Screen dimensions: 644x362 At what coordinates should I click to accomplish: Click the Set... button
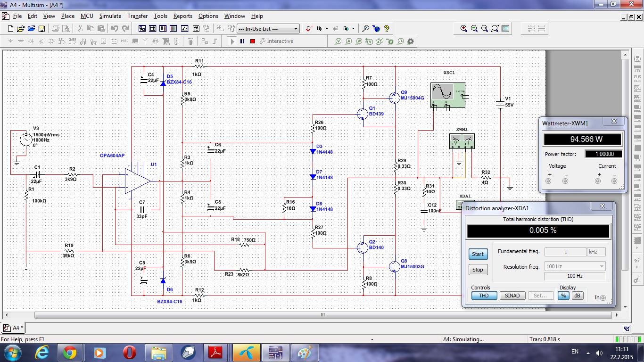pos(541,296)
